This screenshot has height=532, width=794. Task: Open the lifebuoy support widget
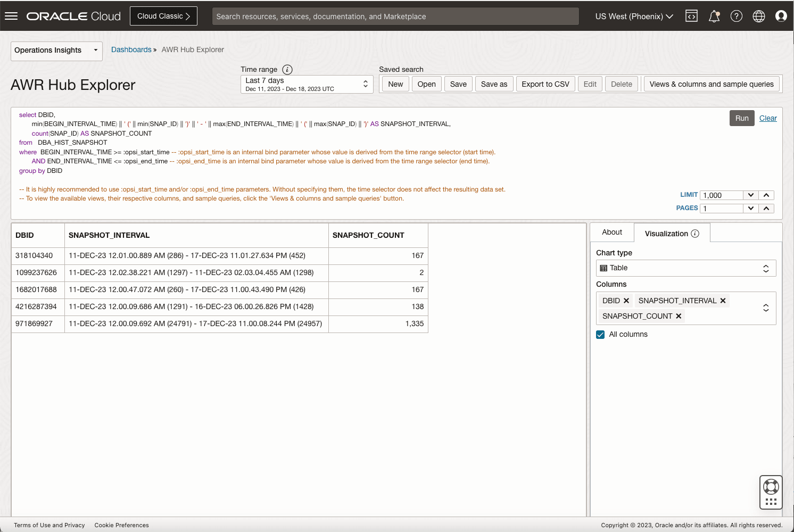click(x=771, y=486)
